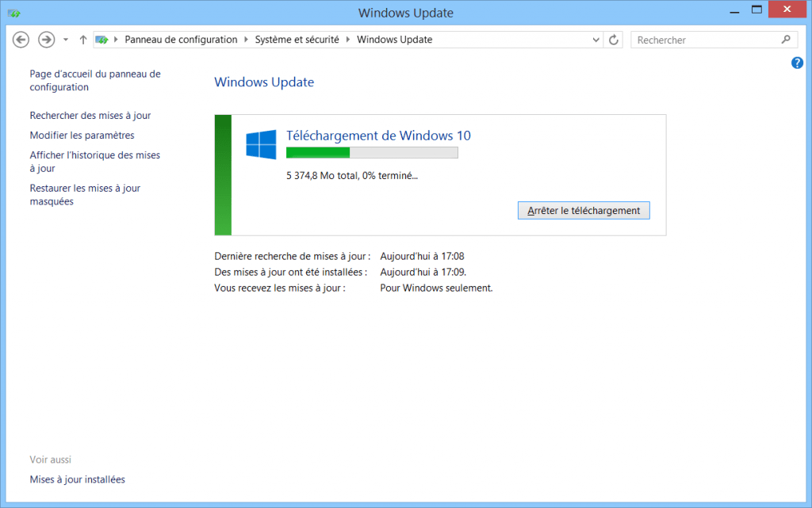Open Panneau de configuration breadcrumb
The width and height of the screenshot is (812, 508).
click(x=181, y=40)
